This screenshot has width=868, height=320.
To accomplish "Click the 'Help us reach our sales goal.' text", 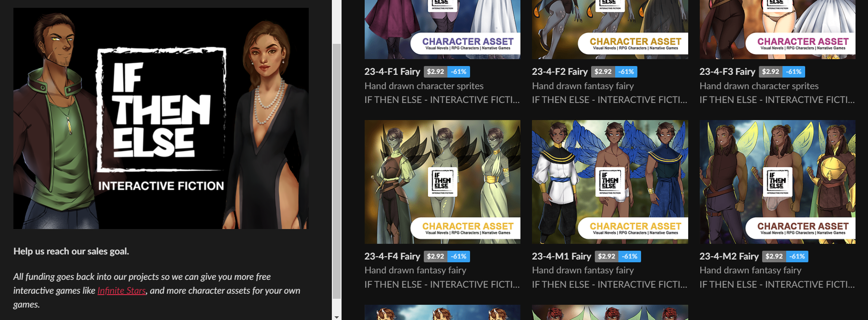I will (71, 251).
